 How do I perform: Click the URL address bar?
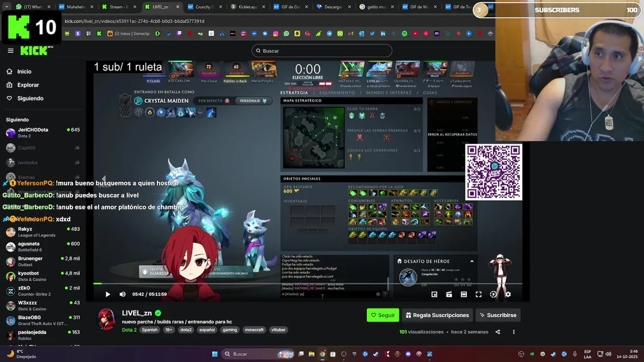click(277, 21)
